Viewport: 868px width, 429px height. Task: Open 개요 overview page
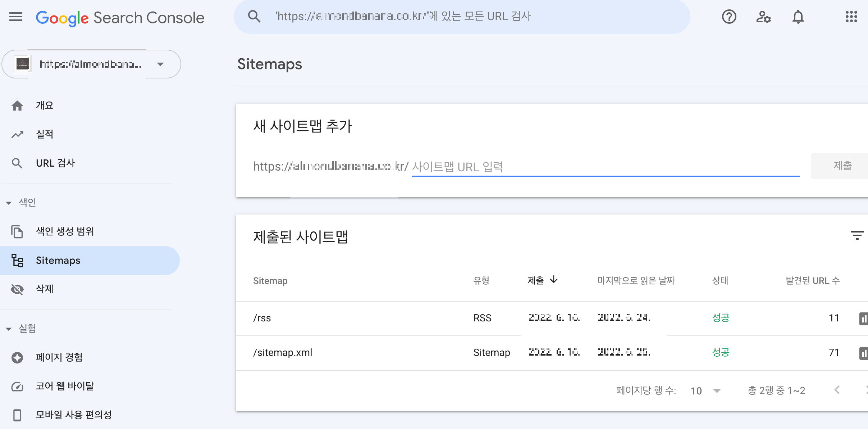[45, 105]
